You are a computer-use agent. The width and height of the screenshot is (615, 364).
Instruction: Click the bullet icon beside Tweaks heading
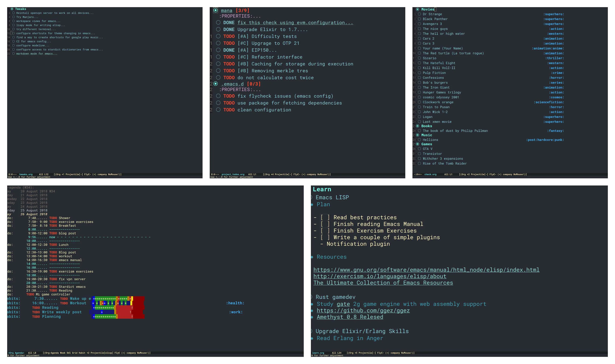12,9
